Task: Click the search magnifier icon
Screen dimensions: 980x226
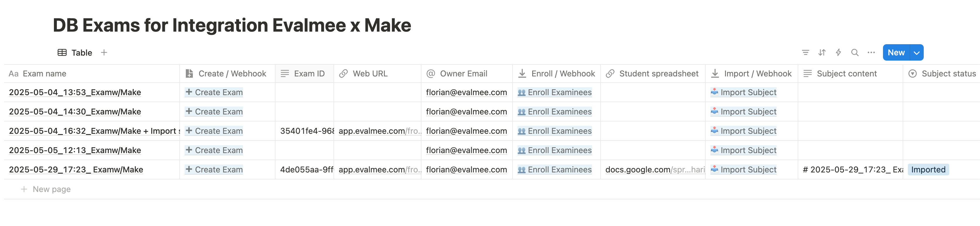Action: 855,52
